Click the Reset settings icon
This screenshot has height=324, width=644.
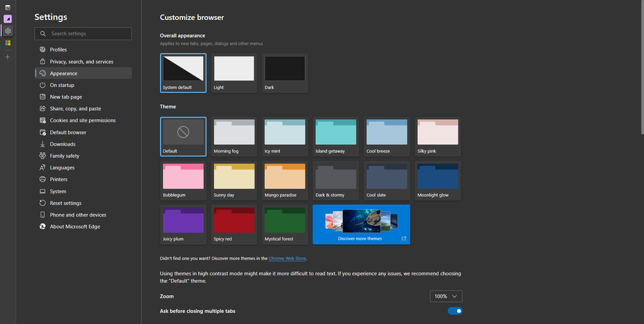pos(43,203)
